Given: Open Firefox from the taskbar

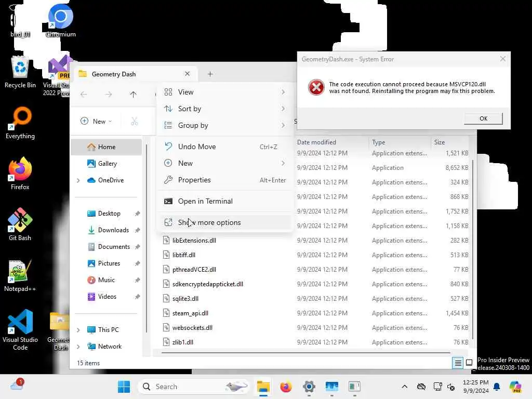Looking at the screenshot, I should 286,387.
